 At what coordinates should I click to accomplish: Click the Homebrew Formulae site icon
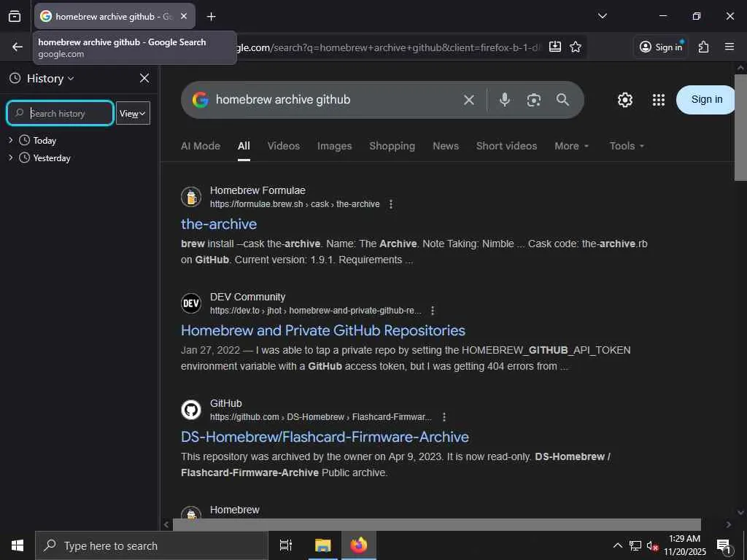[x=191, y=197]
